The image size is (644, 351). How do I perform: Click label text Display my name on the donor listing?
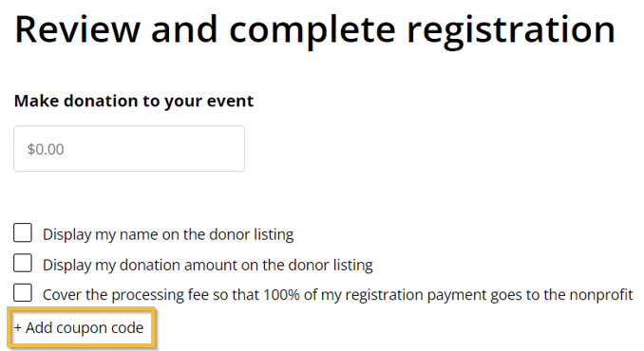(168, 234)
